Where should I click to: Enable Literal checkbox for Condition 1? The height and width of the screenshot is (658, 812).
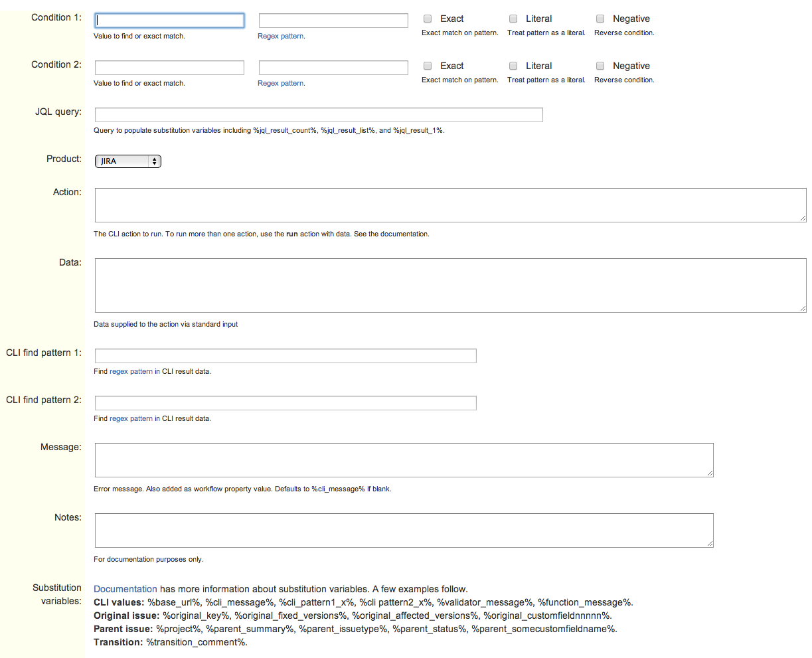(x=513, y=19)
